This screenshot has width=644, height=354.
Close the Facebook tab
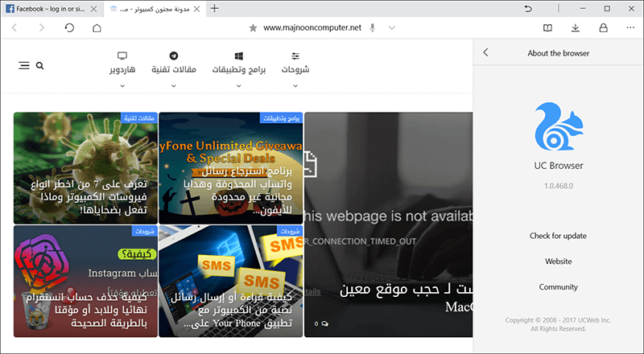coord(93,9)
